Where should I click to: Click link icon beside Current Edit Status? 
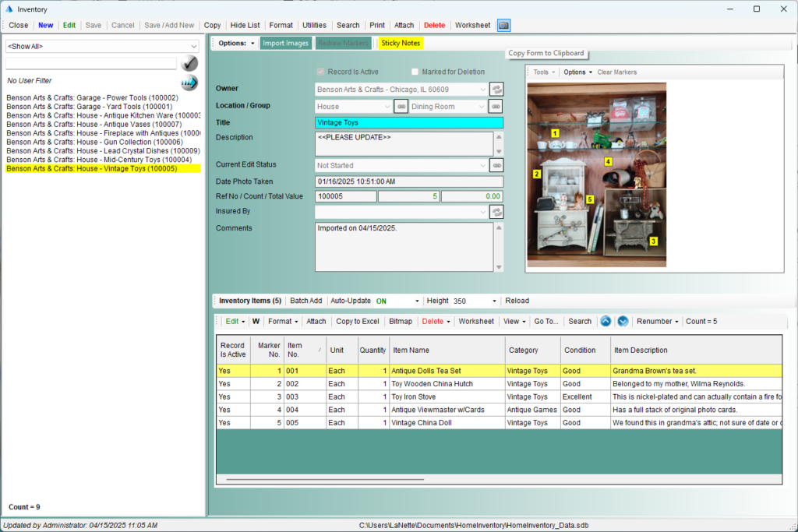(x=496, y=165)
